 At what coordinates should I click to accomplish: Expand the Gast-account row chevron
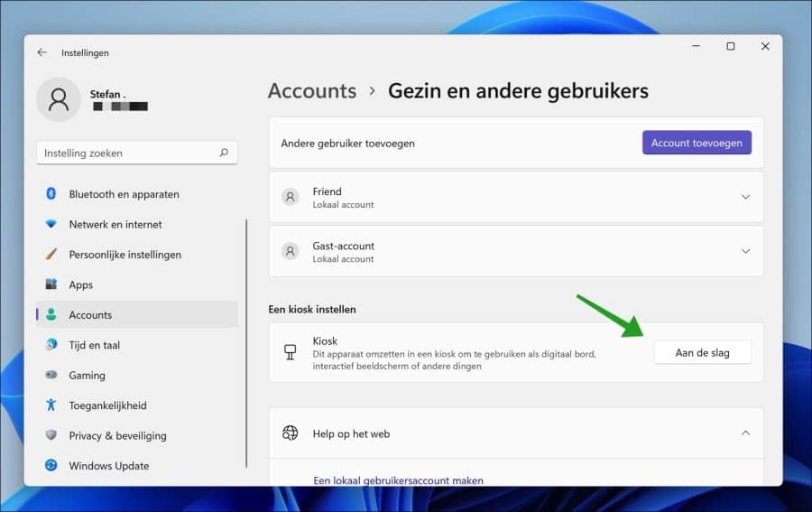[x=745, y=251]
